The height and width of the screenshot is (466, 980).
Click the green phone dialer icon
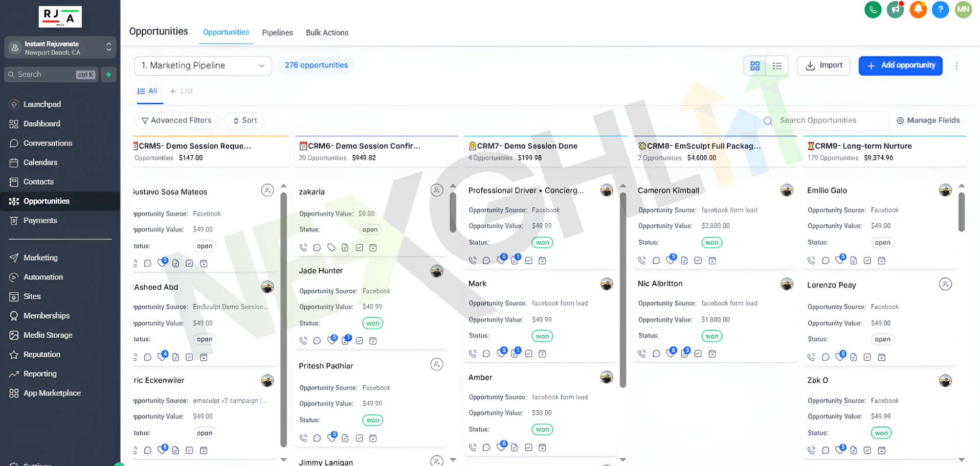(x=873, y=10)
